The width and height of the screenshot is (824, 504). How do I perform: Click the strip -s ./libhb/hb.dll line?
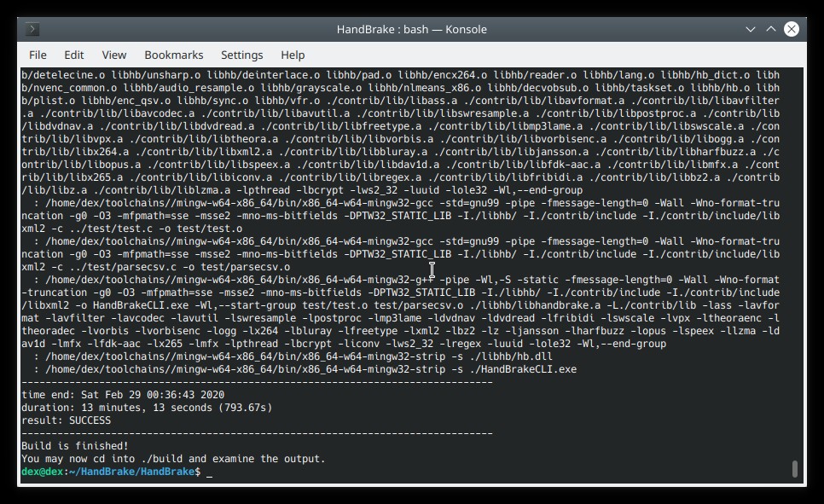coord(293,356)
